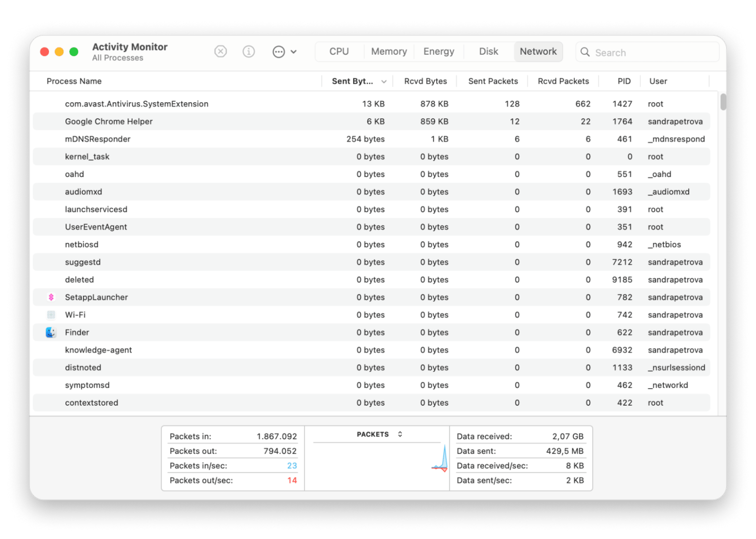Click the 878 KB received value
Screen dimensions: 756x539
pyautogui.click(x=434, y=104)
